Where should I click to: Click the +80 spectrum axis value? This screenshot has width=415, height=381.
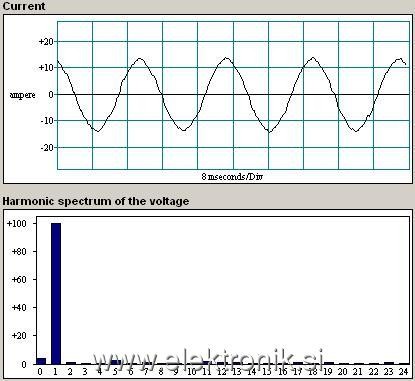pyautogui.click(x=19, y=251)
